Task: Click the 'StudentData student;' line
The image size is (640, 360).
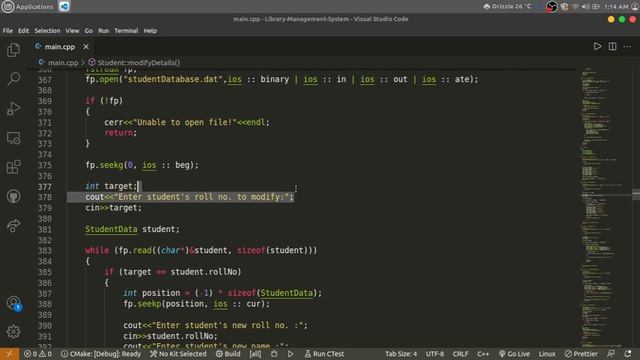Action: click(x=132, y=229)
